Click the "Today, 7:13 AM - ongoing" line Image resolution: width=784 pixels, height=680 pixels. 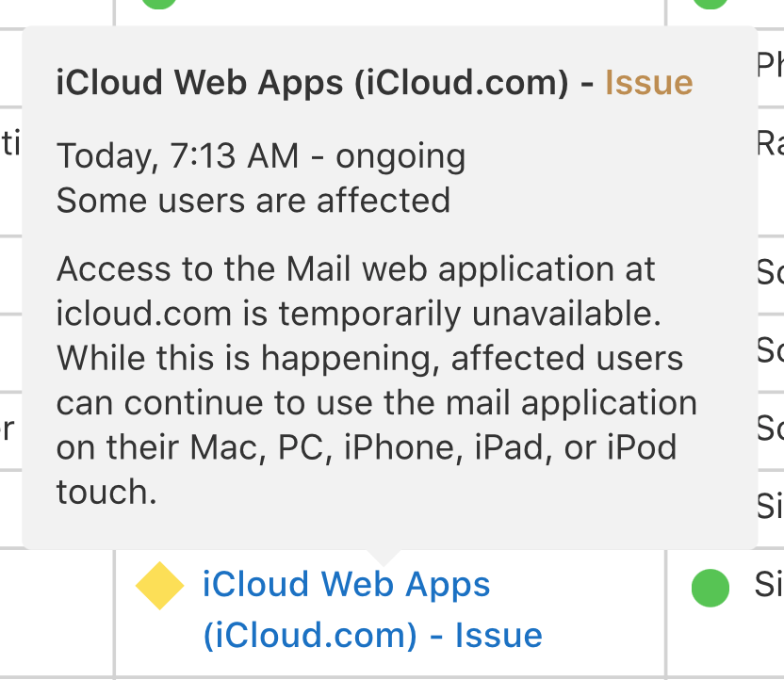[x=261, y=155]
